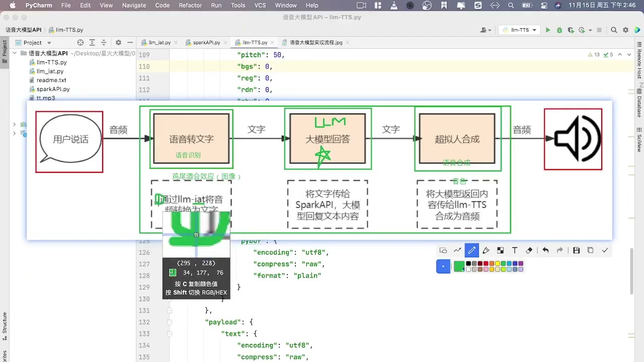
Task: Select the pen stroke size dot
Action: (443, 266)
